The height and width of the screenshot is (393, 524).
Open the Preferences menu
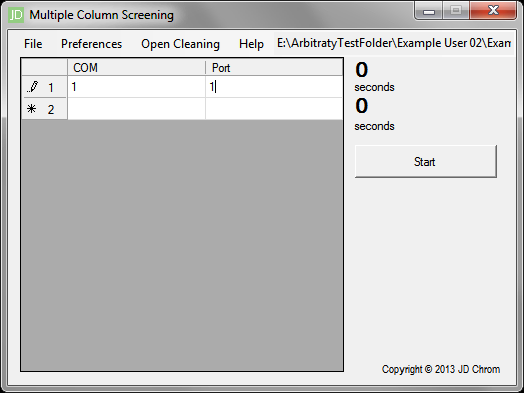tap(92, 44)
